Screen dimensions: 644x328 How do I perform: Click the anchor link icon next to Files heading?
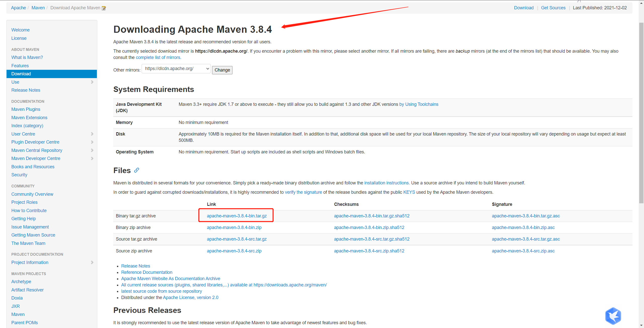137,170
